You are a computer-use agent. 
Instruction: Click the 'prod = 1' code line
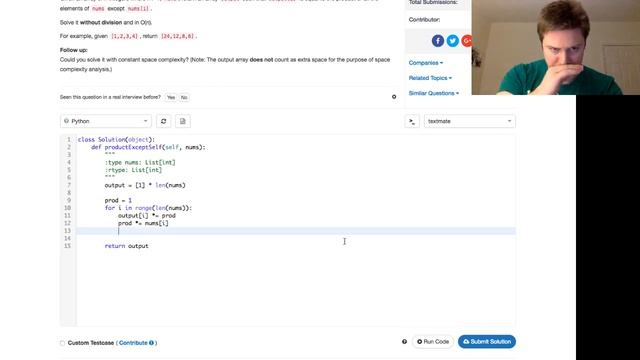point(118,200)
